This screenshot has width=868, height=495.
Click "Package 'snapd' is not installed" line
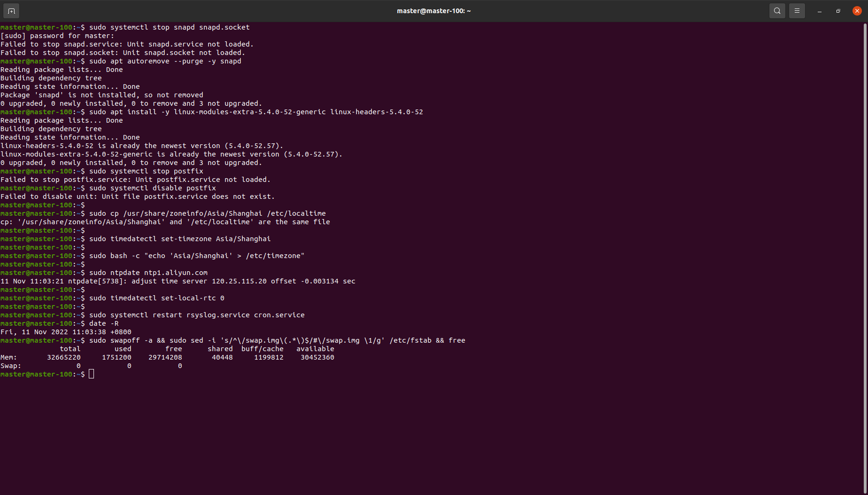click(x=102, y=95)
